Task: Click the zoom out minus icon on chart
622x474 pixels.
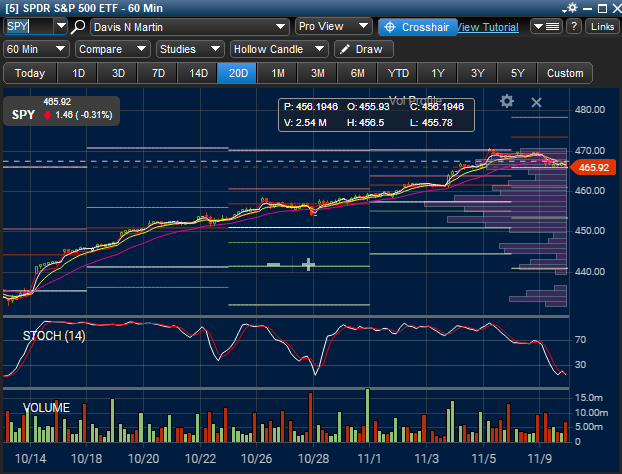Action: [x=273, y=264]
